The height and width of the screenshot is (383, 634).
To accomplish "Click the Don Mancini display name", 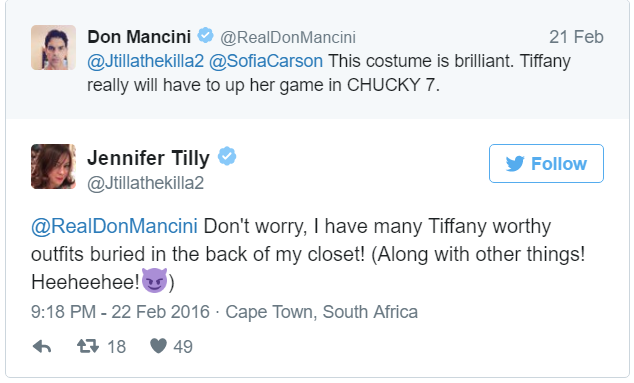I will tap(139, 37).
